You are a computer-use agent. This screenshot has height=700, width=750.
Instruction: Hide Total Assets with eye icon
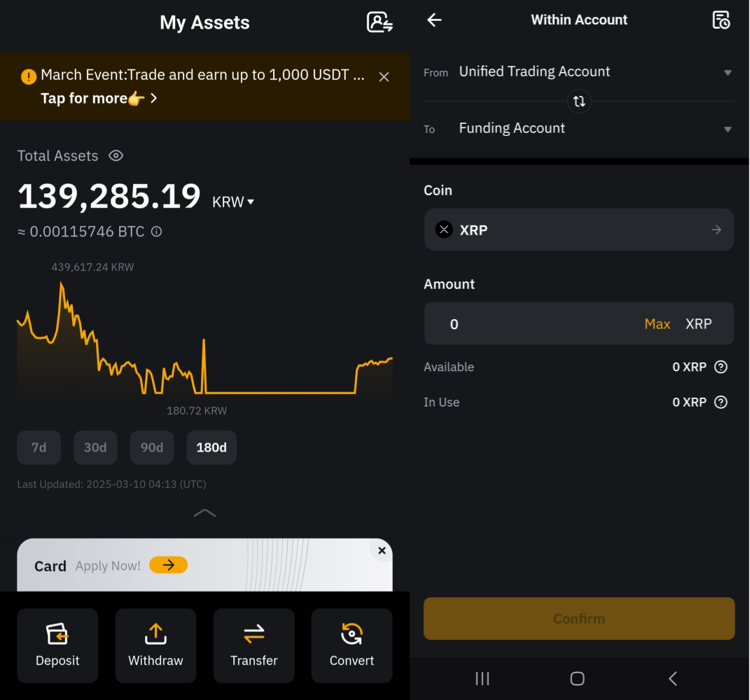116,155
